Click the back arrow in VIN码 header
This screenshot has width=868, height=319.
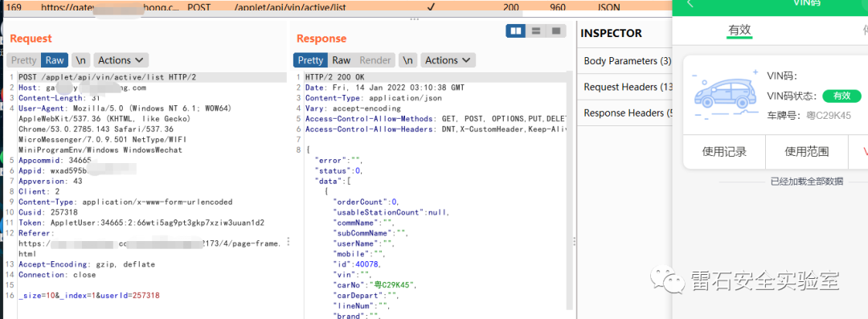click(x=690, y=2)
